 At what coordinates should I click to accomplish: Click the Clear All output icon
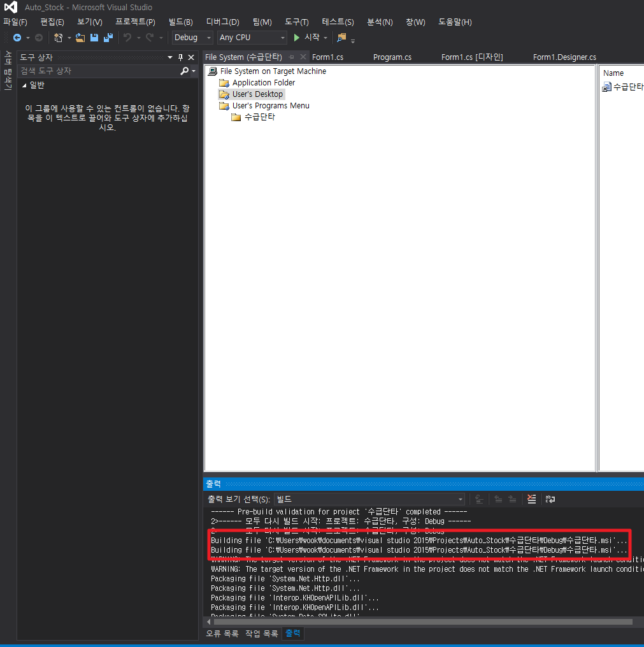[x=532, y=499]
